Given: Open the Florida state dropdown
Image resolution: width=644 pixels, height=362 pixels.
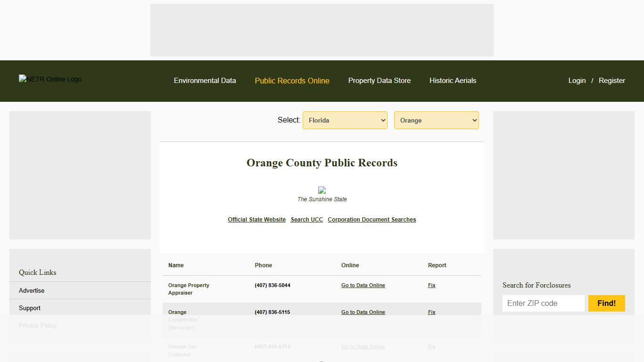Looking at the screenshot, I should click(x=345, y=120).
